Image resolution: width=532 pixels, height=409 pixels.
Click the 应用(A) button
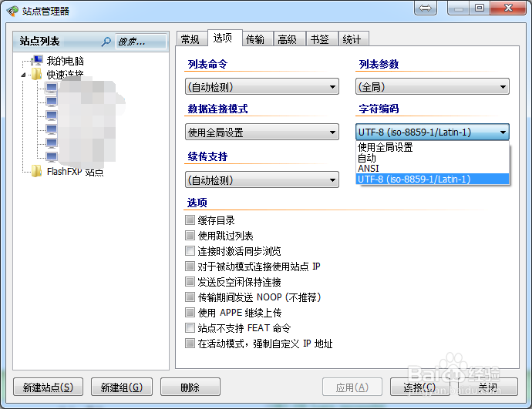352,387
